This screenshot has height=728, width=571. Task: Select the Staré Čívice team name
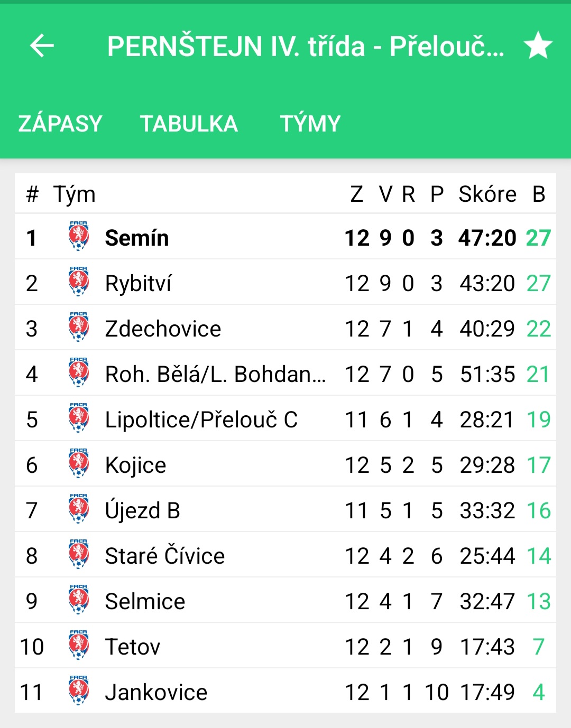click(165, 555)
